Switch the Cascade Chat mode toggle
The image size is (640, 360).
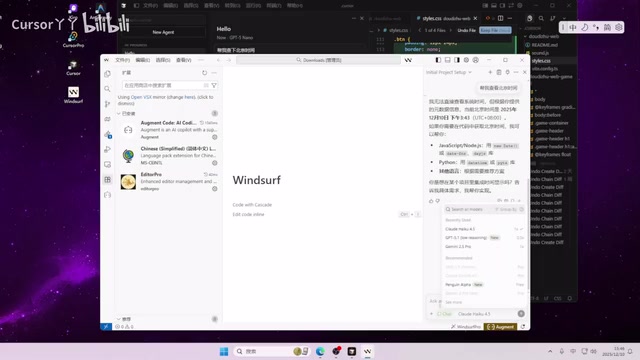(x=444, y=314)
